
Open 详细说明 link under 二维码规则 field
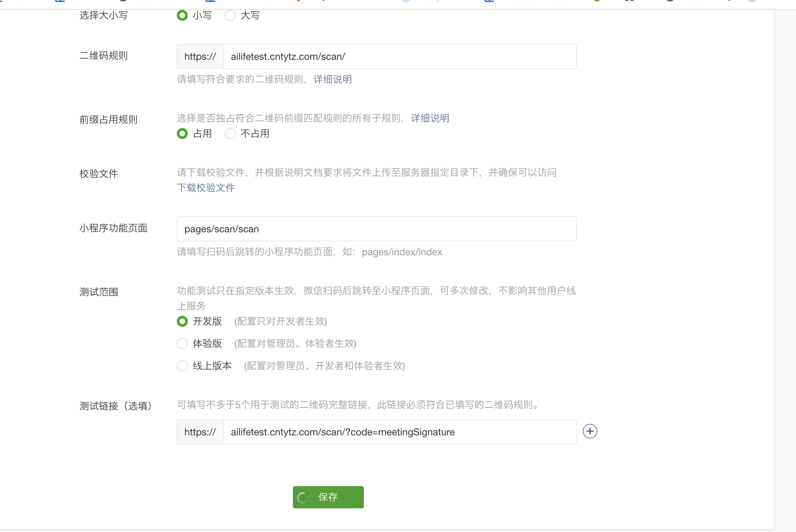(x=332, y=79)
